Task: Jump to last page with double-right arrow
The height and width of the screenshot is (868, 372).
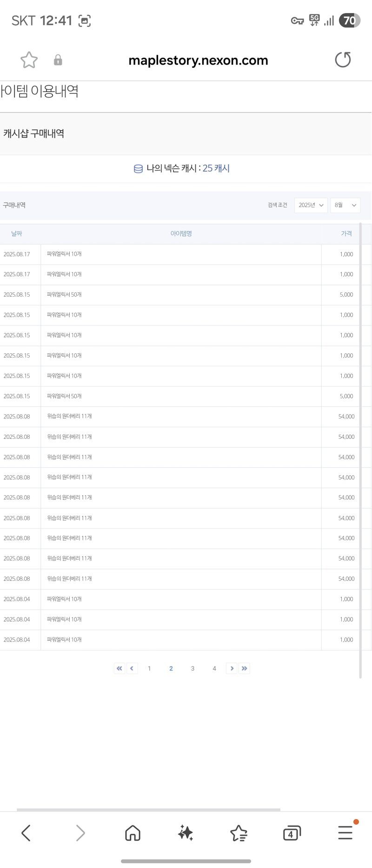Action: (x=244, y=669)
